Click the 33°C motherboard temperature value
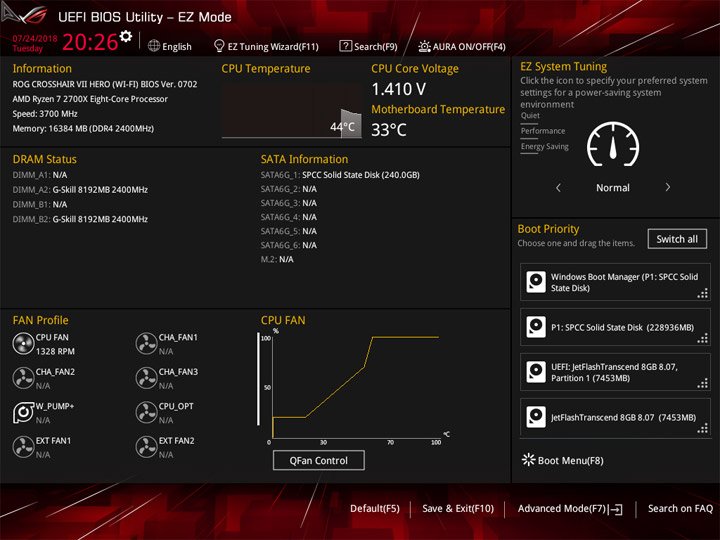 (388, 130)
